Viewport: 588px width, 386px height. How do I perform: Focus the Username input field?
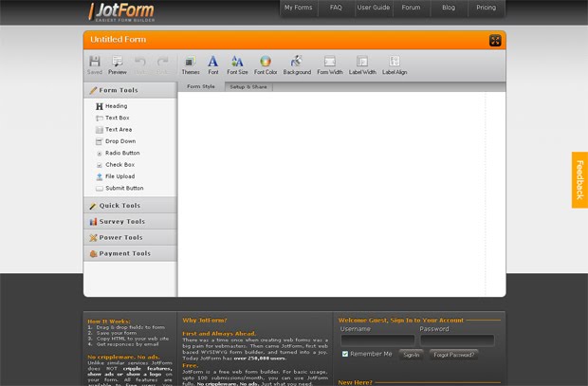pos(377,340)
